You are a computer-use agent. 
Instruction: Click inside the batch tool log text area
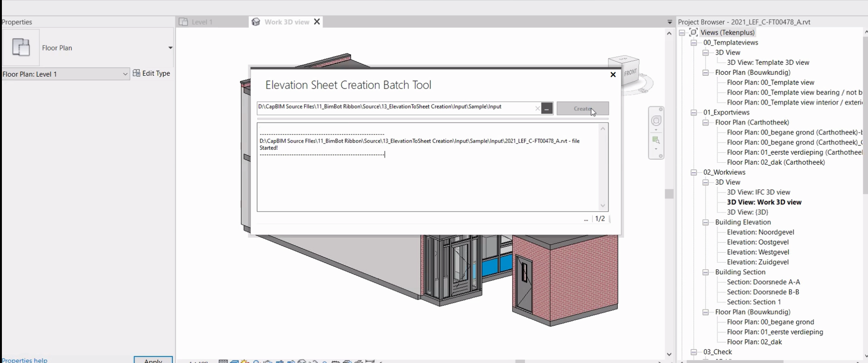pyautogui.click(x=427, y=167)
